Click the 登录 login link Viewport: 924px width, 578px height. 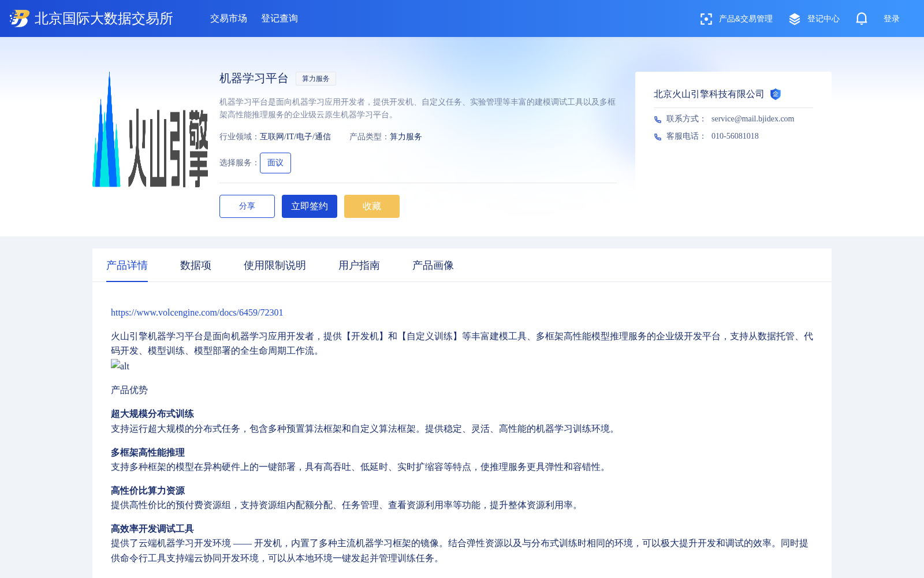pyautogui.click(x=892, y=19)
